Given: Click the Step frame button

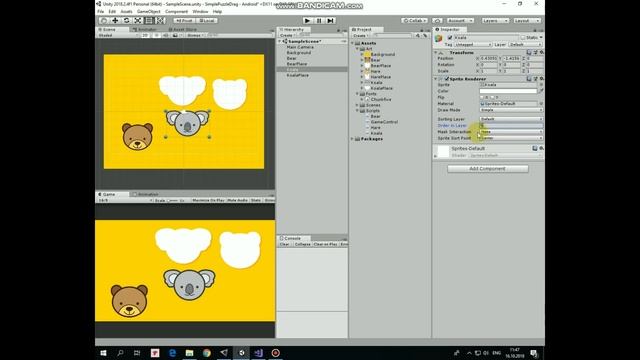Looking at the screenshot, I should (331, 20).
